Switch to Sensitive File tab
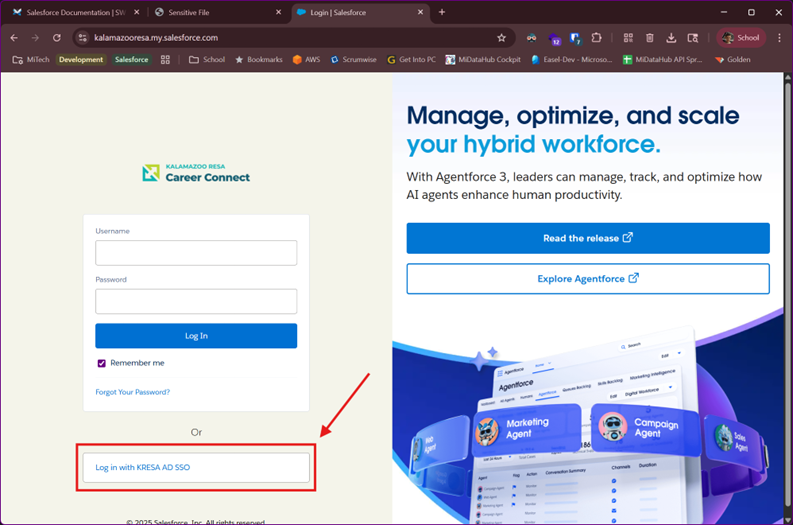The image size is (793, 525). pos(217,12)
